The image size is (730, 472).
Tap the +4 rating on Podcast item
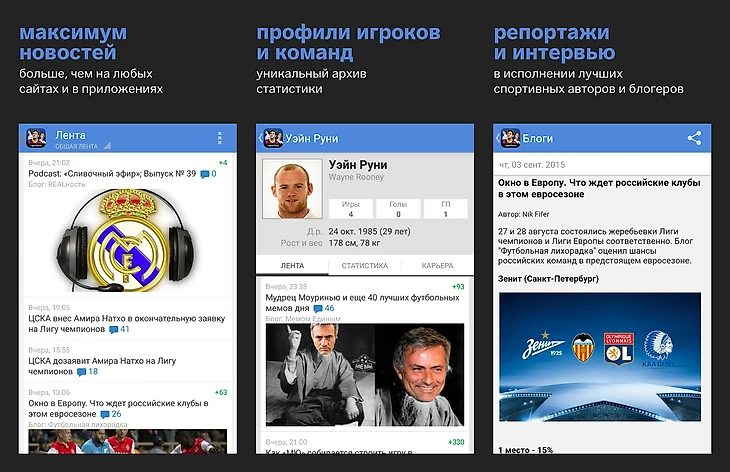[x=223, y=163]
